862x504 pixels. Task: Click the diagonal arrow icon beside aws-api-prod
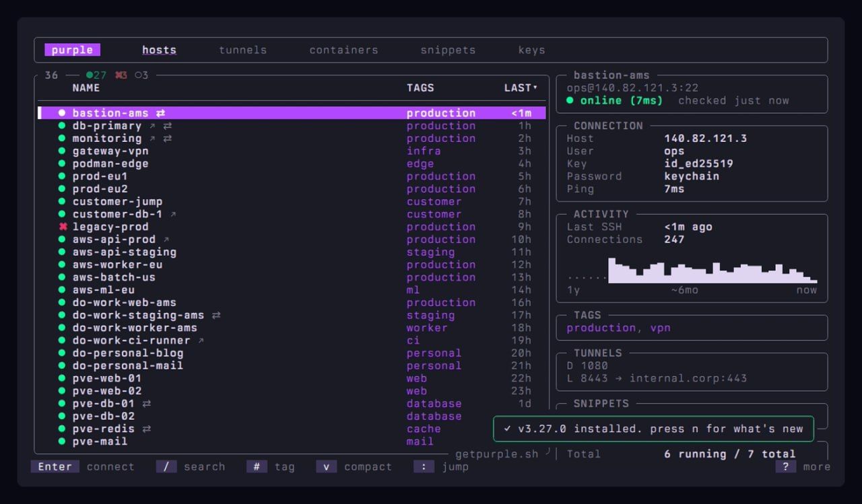pos(166,240)
